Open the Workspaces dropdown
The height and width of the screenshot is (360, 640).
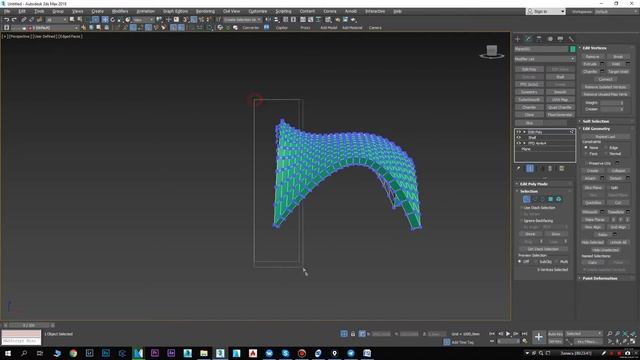click(x=616, y=11)
